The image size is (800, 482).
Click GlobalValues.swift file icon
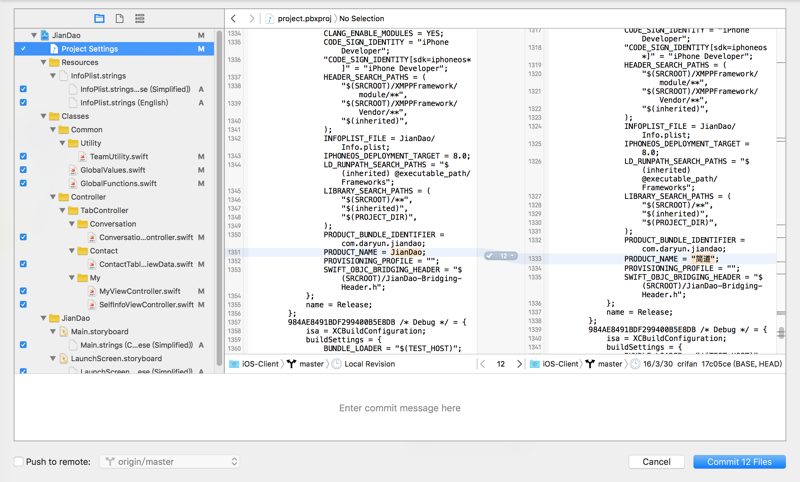point(73,170)
